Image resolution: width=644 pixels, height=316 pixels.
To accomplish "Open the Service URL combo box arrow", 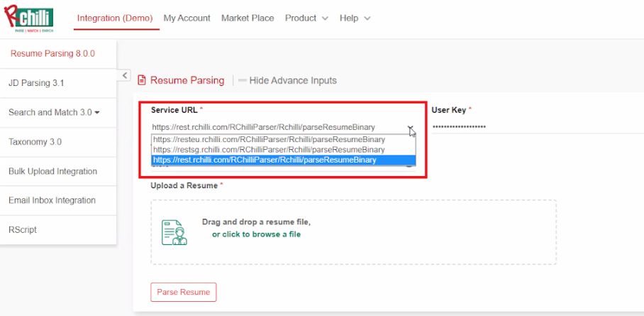I will [x=411, y=128].
